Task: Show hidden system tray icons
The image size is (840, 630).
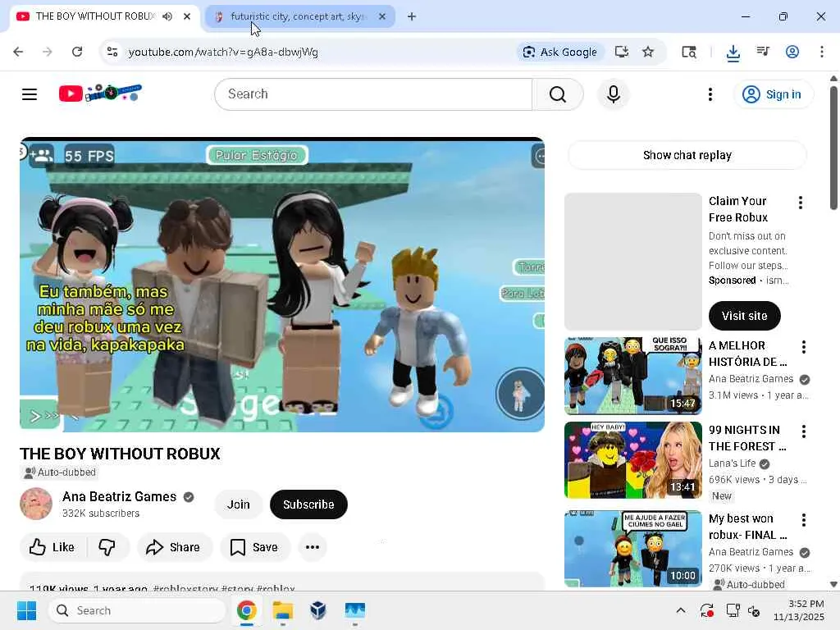Action: [x=680, y=610]
